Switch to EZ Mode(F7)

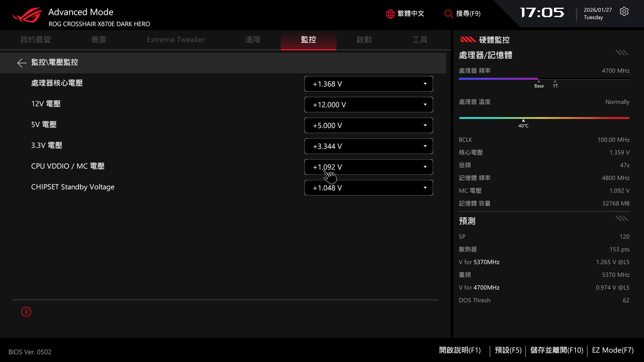pyautogui.click(x=612, y=350)
